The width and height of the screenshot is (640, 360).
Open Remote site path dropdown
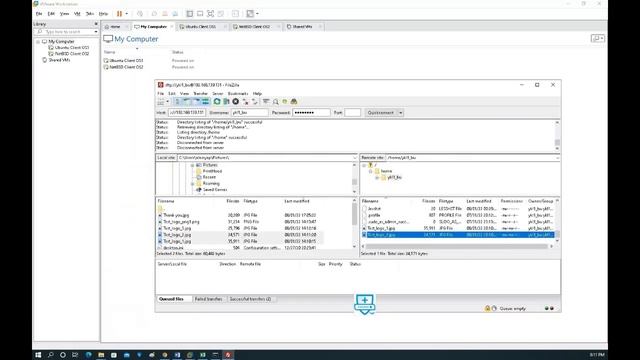pyautogui.click(x=557, y=158)
